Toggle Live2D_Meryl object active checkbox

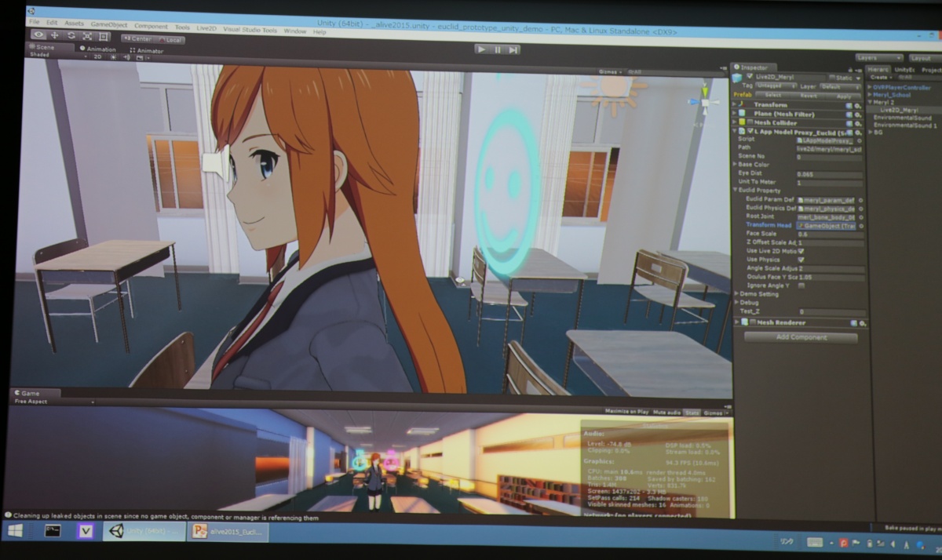[750, 77]
